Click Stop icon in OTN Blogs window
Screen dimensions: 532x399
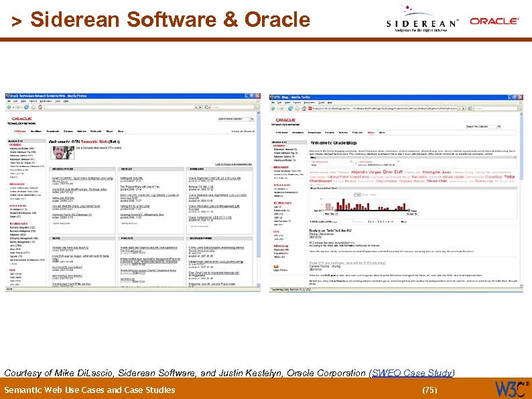click(297, 109)
